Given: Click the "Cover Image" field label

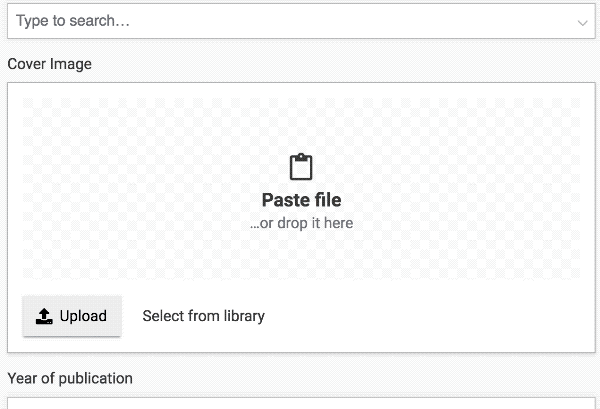Looking at the screenshot, I should point(49,64).
